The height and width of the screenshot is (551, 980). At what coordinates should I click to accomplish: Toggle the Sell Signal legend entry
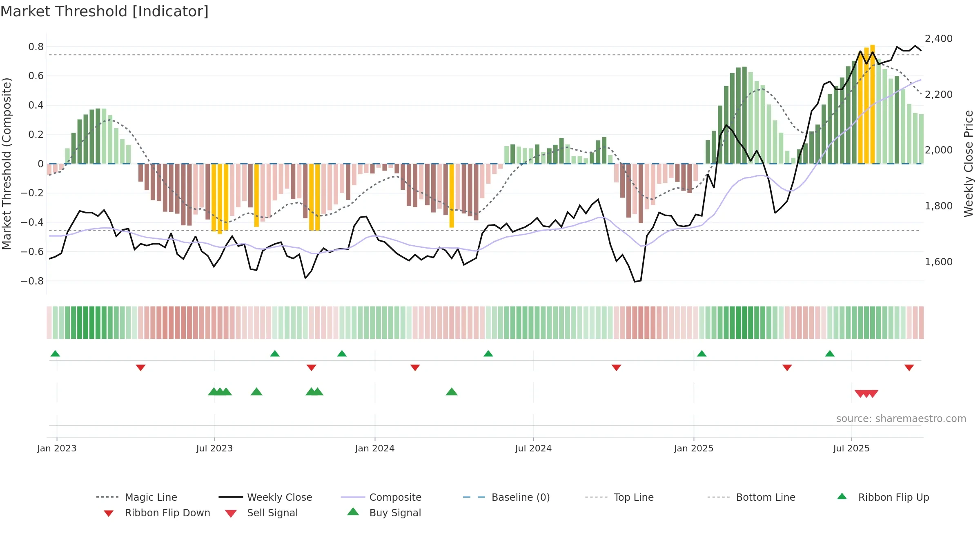pos(261,513)
